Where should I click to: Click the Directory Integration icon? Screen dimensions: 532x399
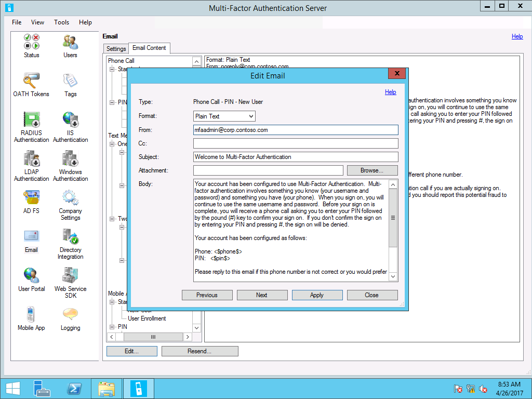click(70, 237)
